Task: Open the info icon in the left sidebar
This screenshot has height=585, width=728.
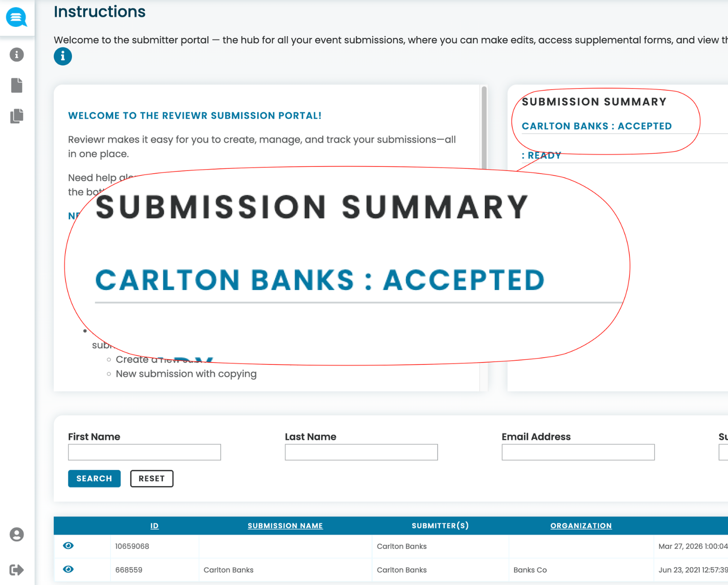Action: click(17, 54)
